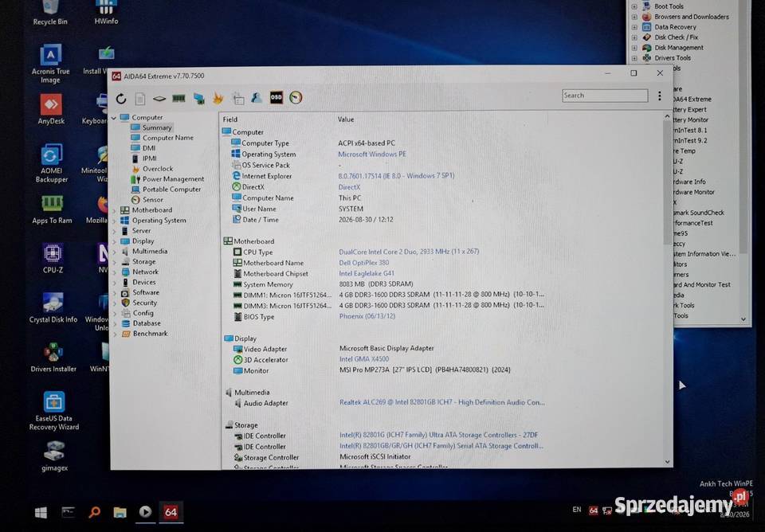765x532 pixels.
Task: Open the Cache and Memory Benchmark icon
Action: 178,99
